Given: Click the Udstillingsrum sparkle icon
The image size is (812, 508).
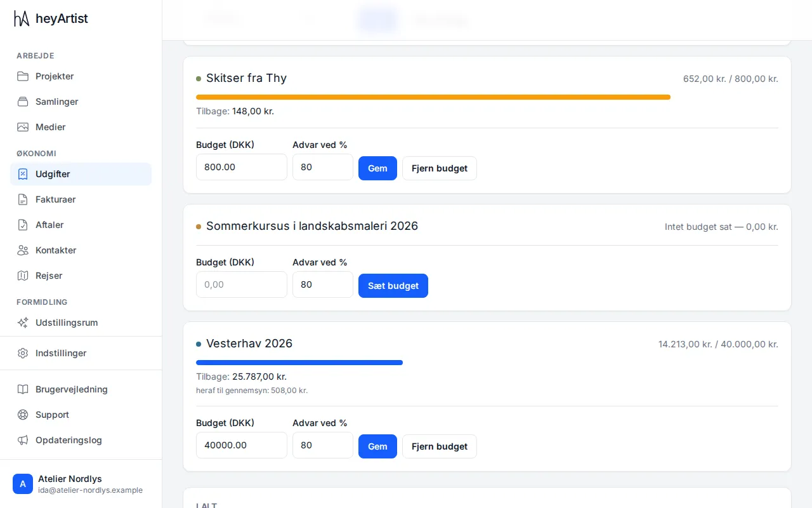Looking at the screenshot, I should click(x=23, y=323).
